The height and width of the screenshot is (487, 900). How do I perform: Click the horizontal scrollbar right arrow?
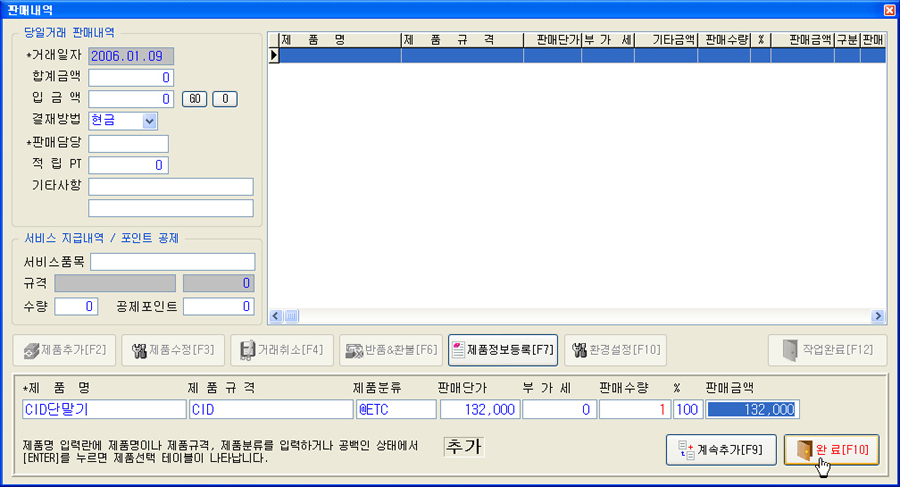878,316
